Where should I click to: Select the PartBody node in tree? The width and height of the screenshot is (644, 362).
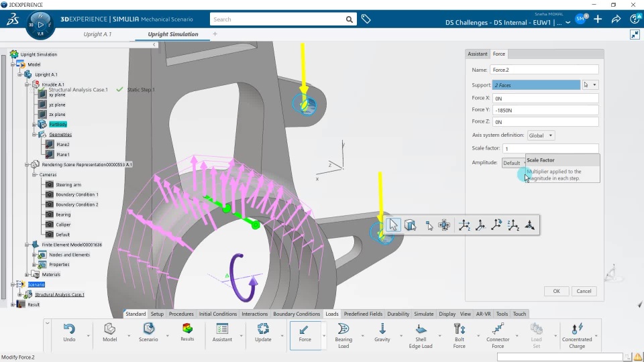(x=58, y=125)
